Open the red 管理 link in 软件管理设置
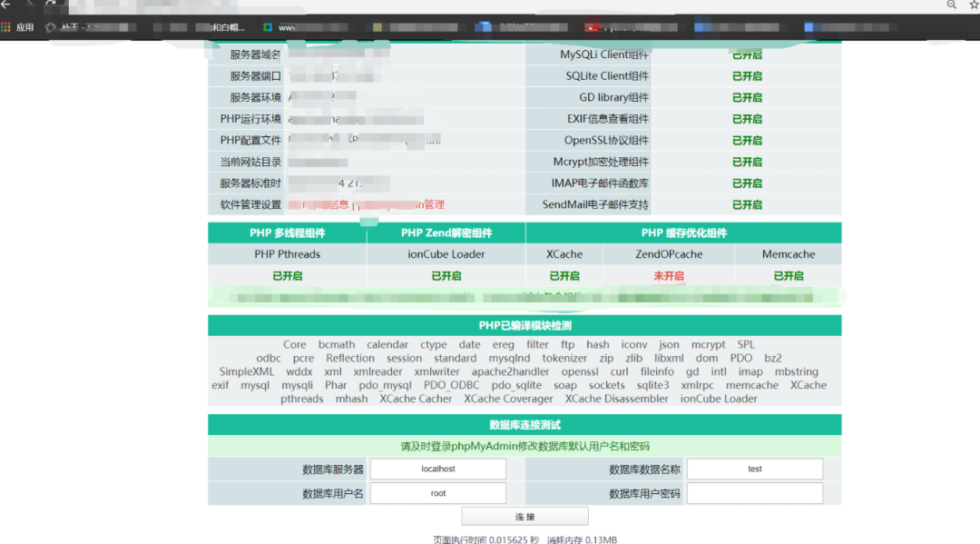The height and width of the screenshot is (544, 980). click(x=434, y=205)
